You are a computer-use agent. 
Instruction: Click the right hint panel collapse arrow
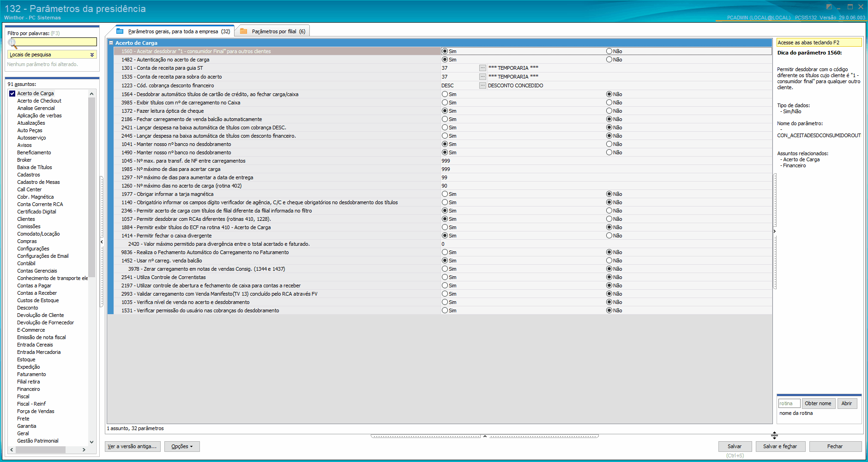tap(774, 231)
